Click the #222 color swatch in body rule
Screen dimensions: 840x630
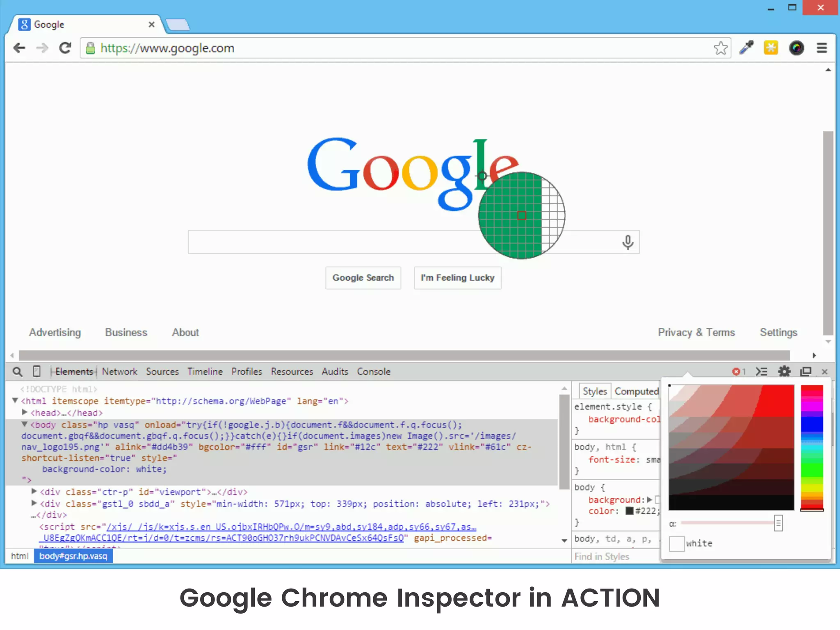[x=630, y=511]
